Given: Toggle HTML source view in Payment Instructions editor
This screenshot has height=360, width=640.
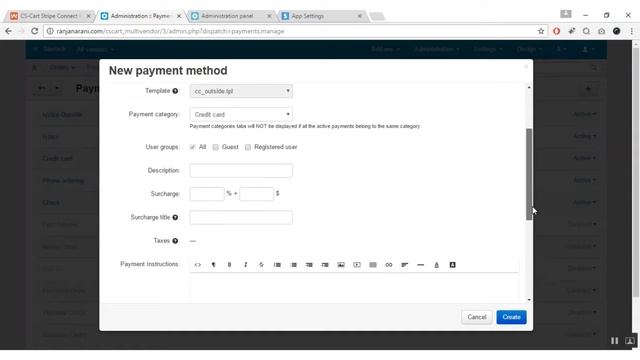Looking at the screenshot, I should tap(198, 265).
